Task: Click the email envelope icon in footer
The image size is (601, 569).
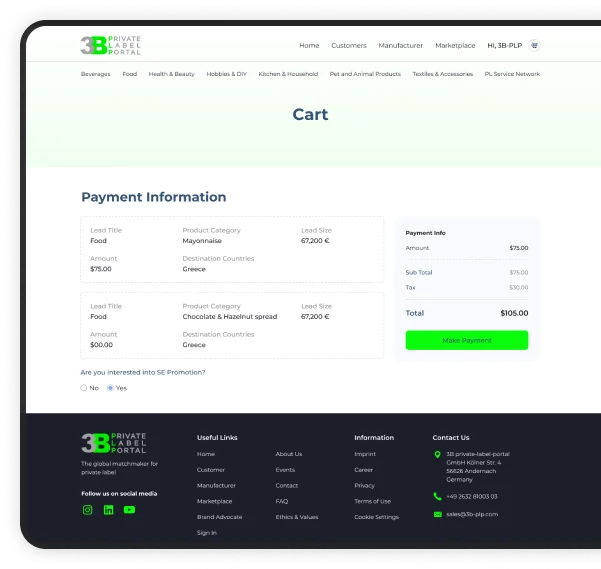Action: point(437,514)
